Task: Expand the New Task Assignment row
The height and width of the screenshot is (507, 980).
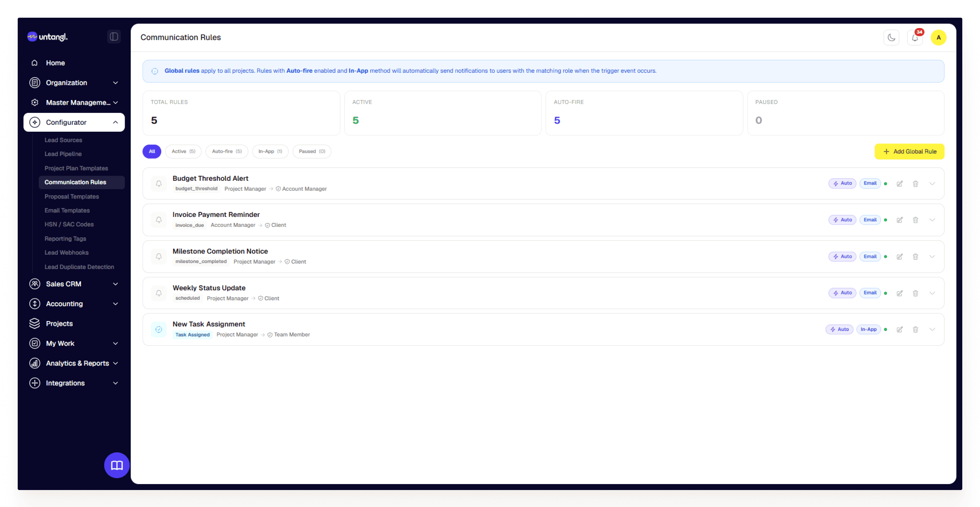Action: click(x=932, y=330)
